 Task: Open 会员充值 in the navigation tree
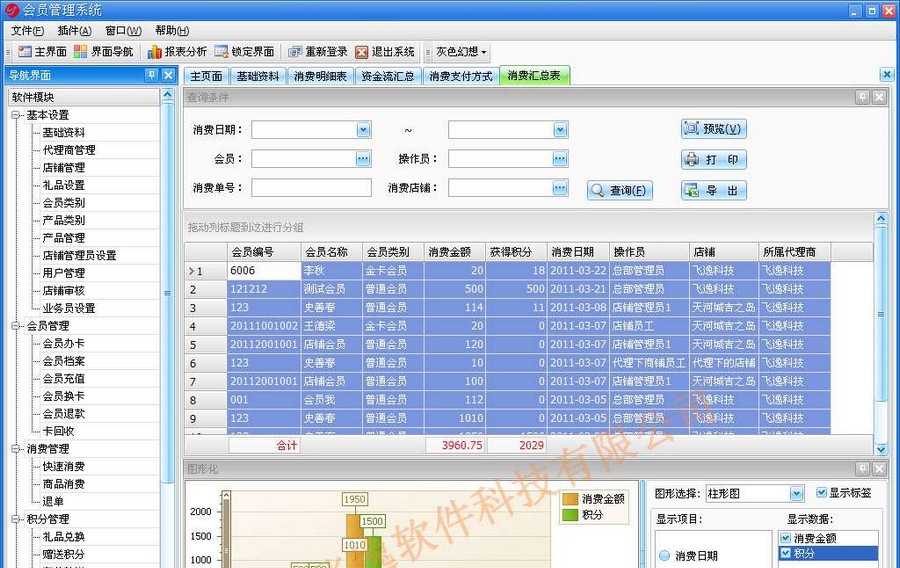pos(64,379)
